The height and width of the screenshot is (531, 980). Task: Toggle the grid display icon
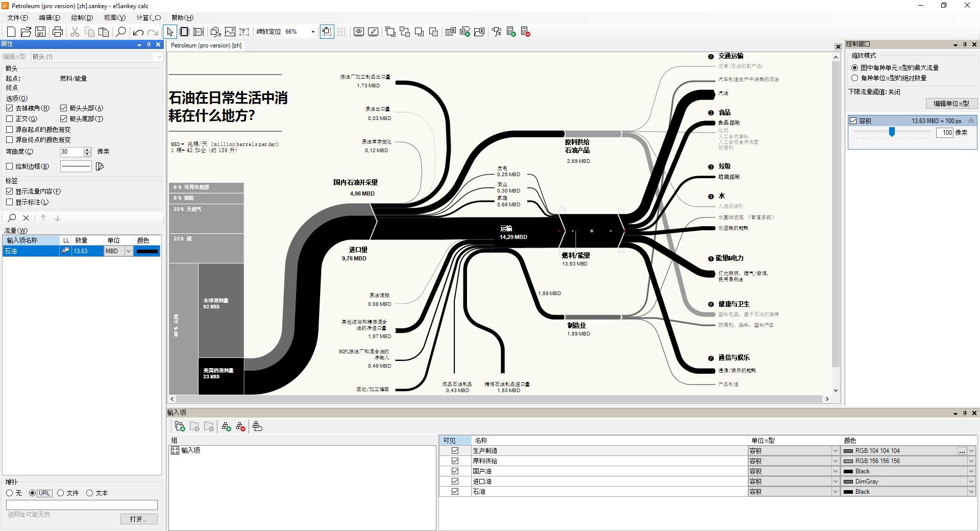click(x=341, y=32)
